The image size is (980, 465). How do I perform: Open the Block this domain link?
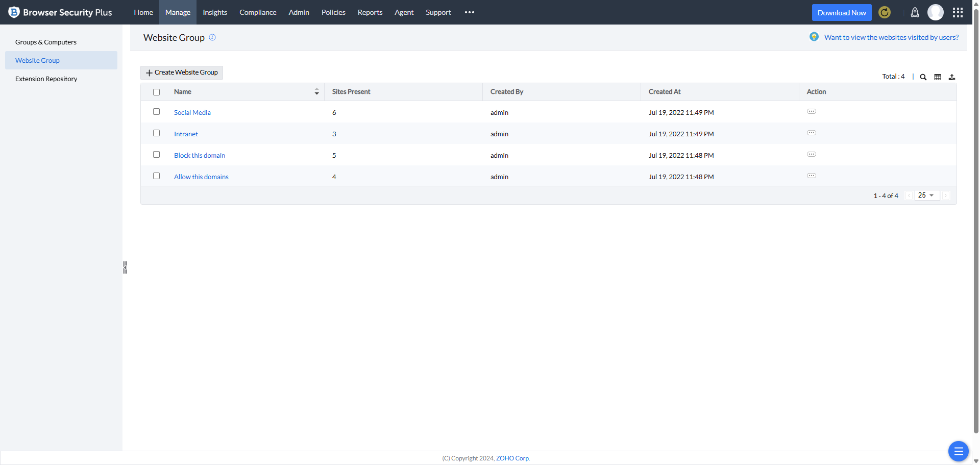pyautogui.click(x=200, y=156)
